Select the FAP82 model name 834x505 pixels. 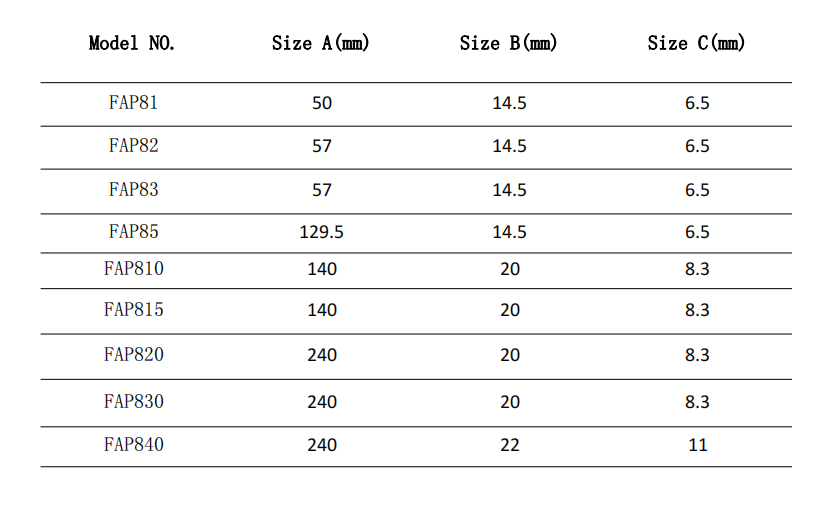click(x=134, y=145)
